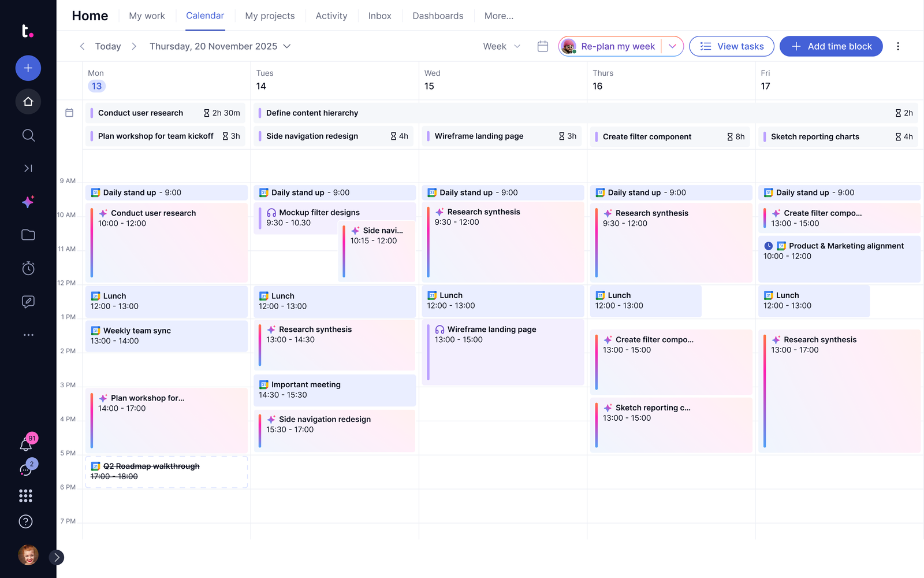Viewport: 924px width, 578px height.
Task: Open the date picker calendar icon
Action: [543, 46]
